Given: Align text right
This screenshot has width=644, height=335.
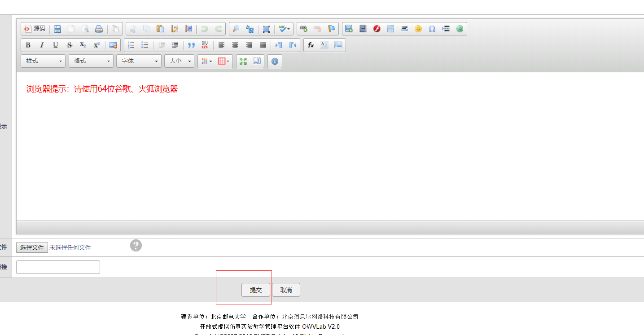Looking at the screenshot, I should click(x=249, y=45).
